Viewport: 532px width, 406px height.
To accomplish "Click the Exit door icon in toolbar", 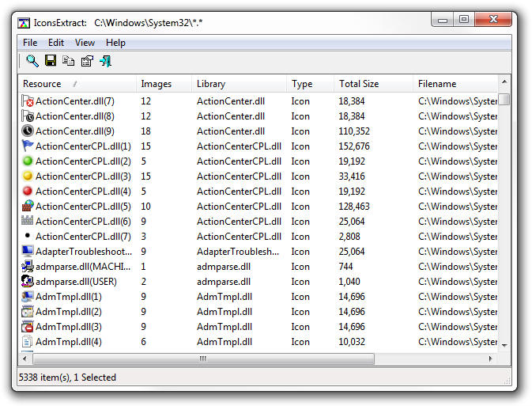I will (x=105, y=61).
